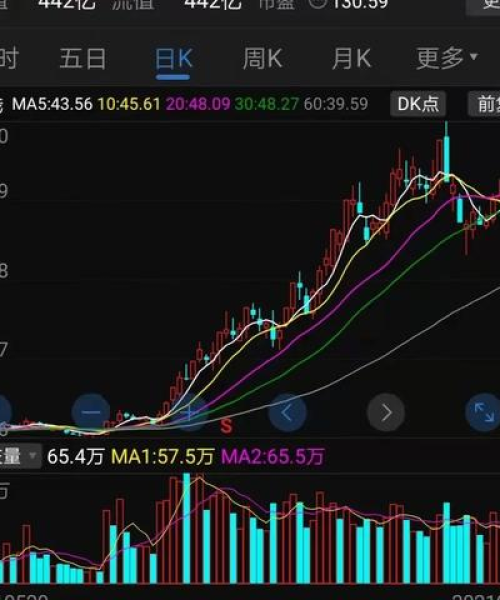Open the volume indicator selector dropdown
The width and height of the screenshot is (500, 600).
[x=19, y=457]
